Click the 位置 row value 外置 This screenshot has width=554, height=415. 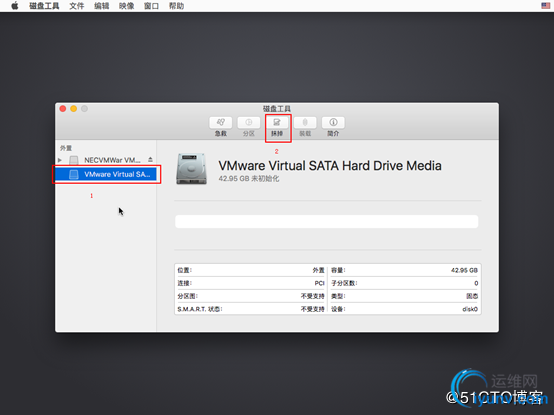click(x=318, y=270)
